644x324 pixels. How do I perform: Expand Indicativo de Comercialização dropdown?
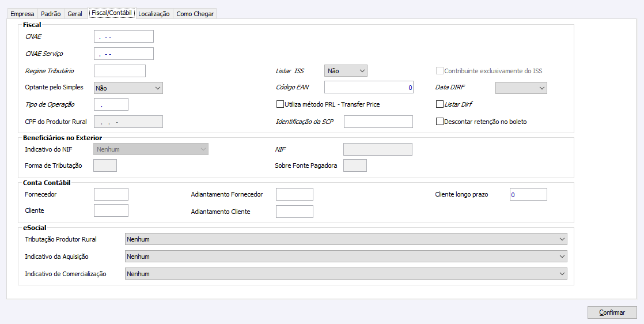[x=346, y=274]
